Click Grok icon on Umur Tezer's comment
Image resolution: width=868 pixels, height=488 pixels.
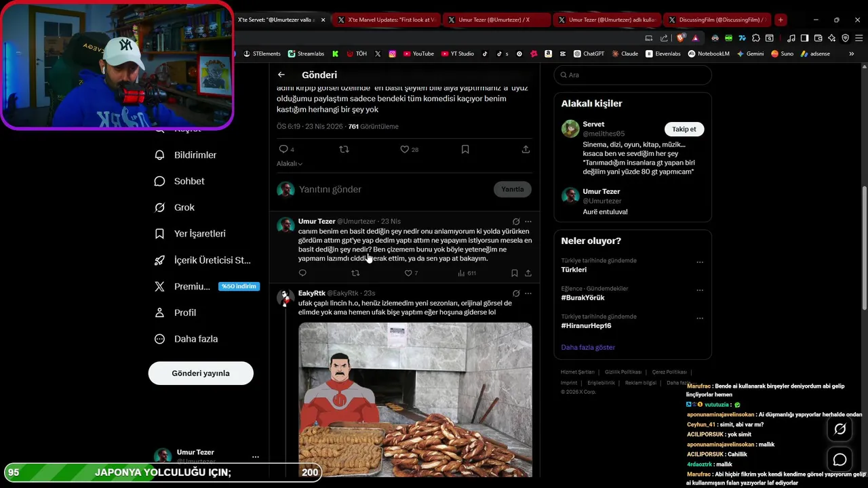[x=516, y=222]
